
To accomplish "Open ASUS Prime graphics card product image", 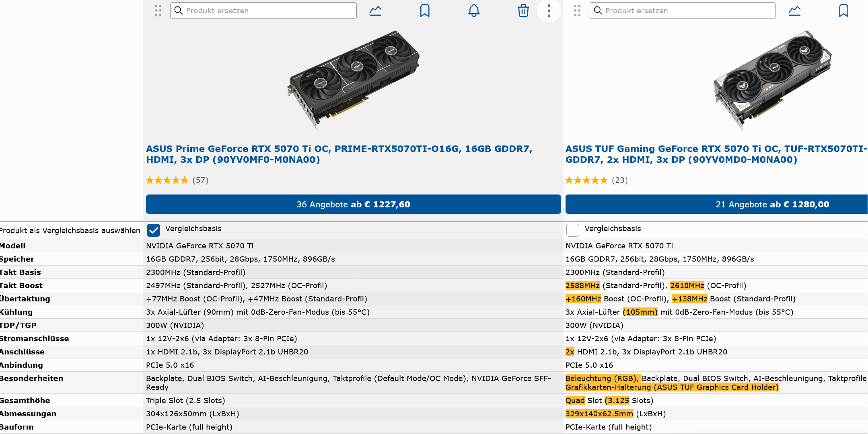I will (353, 80).
